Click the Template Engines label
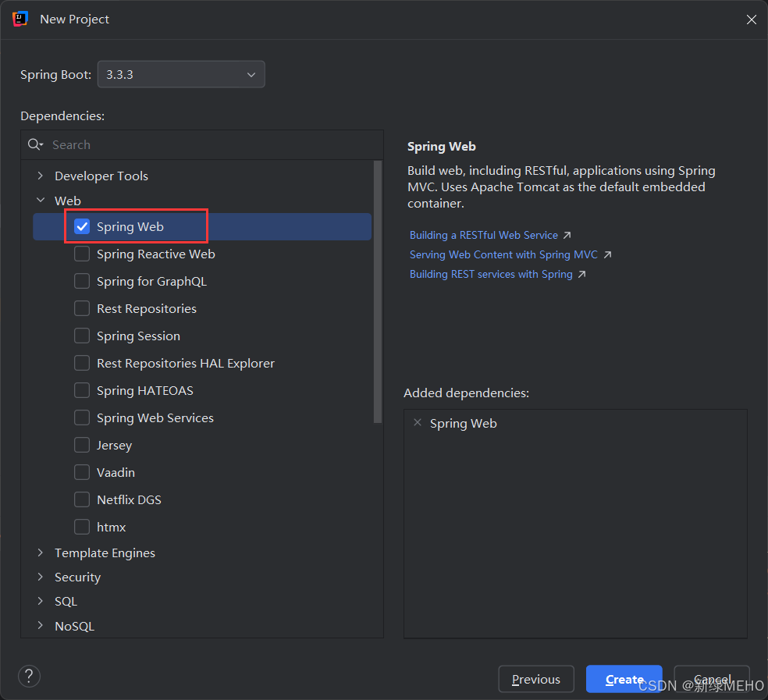Screen dimensions: 768x700 coord(105,553)
